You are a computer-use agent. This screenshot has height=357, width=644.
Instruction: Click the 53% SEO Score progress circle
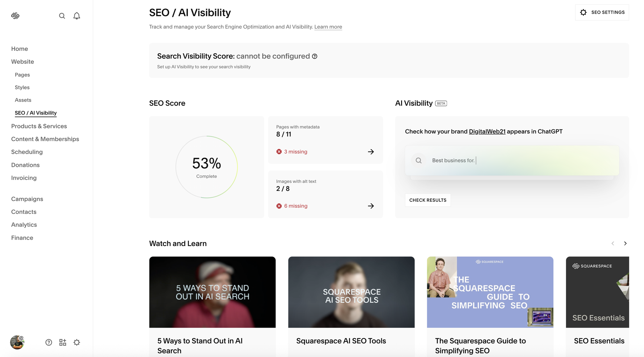[x=206, y=167]
